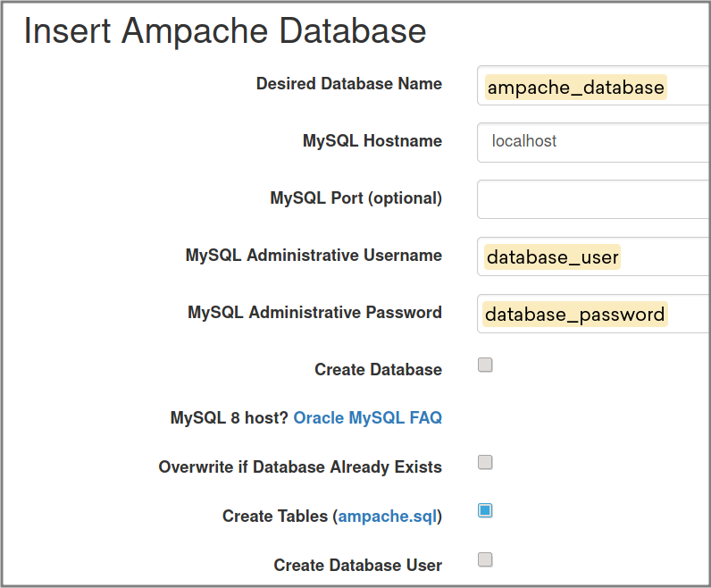The image size is (711, 588).
Task: Open the ampache.sql link
Action: point(388,517)
